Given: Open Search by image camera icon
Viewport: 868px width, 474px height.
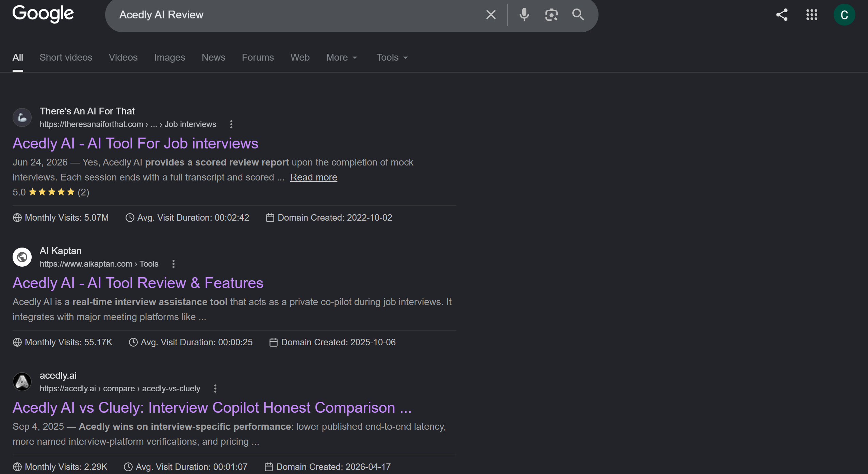Looking at the screenshot, I should [x=551, y=15].
